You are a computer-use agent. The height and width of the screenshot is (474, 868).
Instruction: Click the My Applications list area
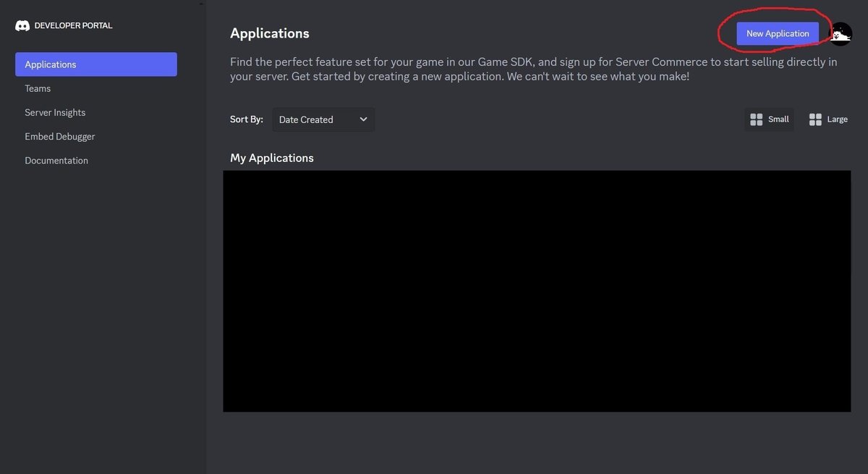point(537,289)
